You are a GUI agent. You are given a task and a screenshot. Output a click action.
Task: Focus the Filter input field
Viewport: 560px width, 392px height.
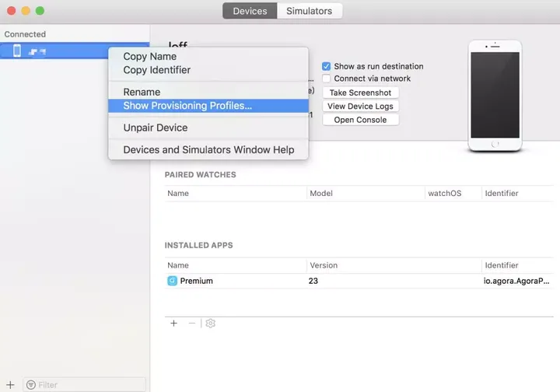tap(84, 384)
